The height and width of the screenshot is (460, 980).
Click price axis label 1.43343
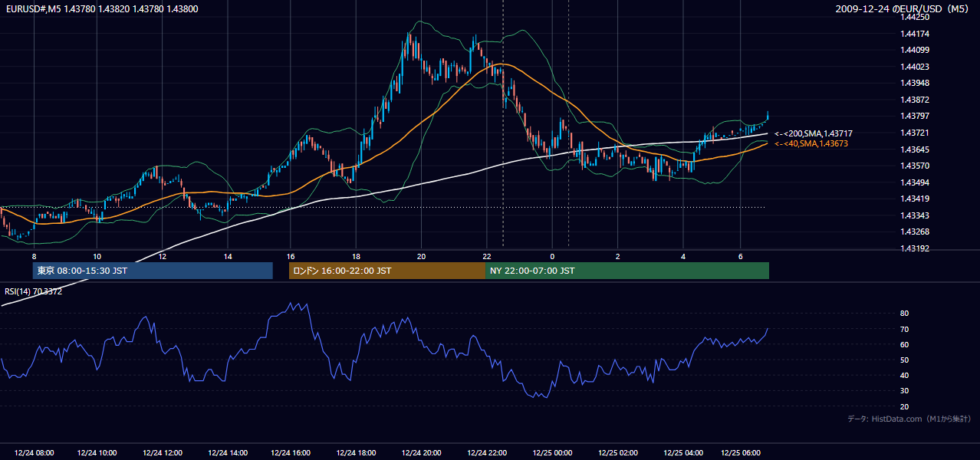pyautogui.click(x=914, y=215)
